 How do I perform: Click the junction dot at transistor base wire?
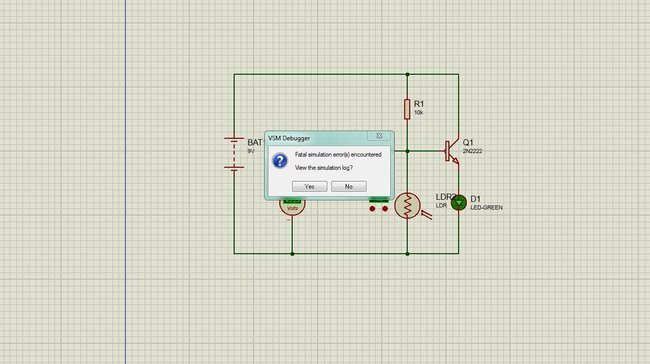tap(407, 151)
